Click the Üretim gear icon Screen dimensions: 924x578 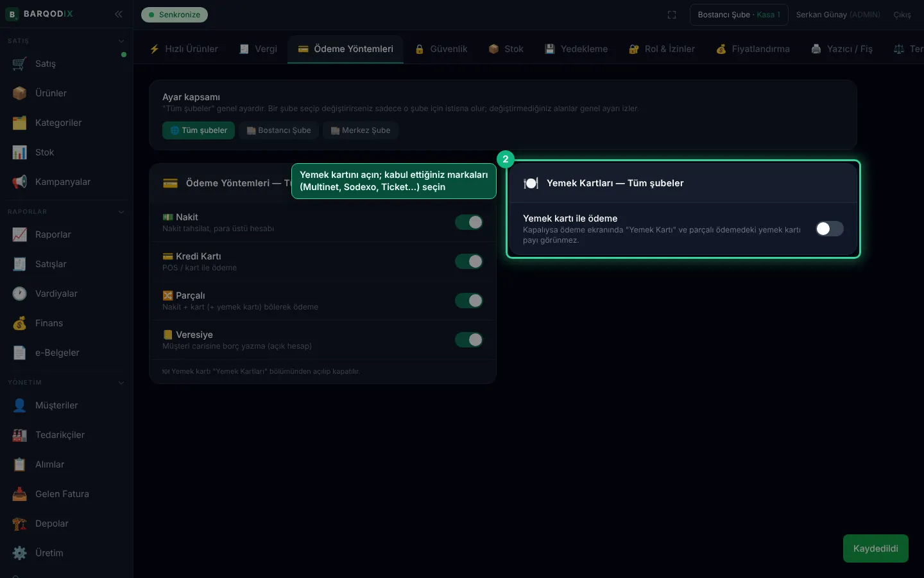click(19, 553)
